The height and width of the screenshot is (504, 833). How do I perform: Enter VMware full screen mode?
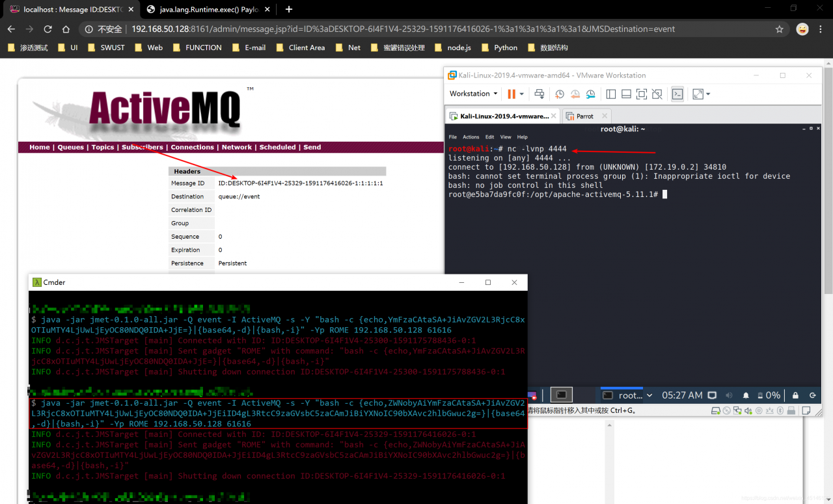642,94
